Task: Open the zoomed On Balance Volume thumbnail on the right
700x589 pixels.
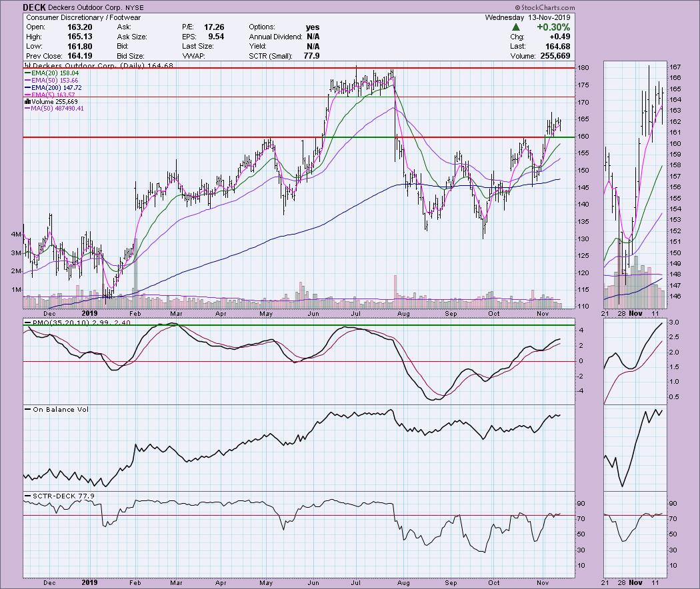Action: [635, 448]
